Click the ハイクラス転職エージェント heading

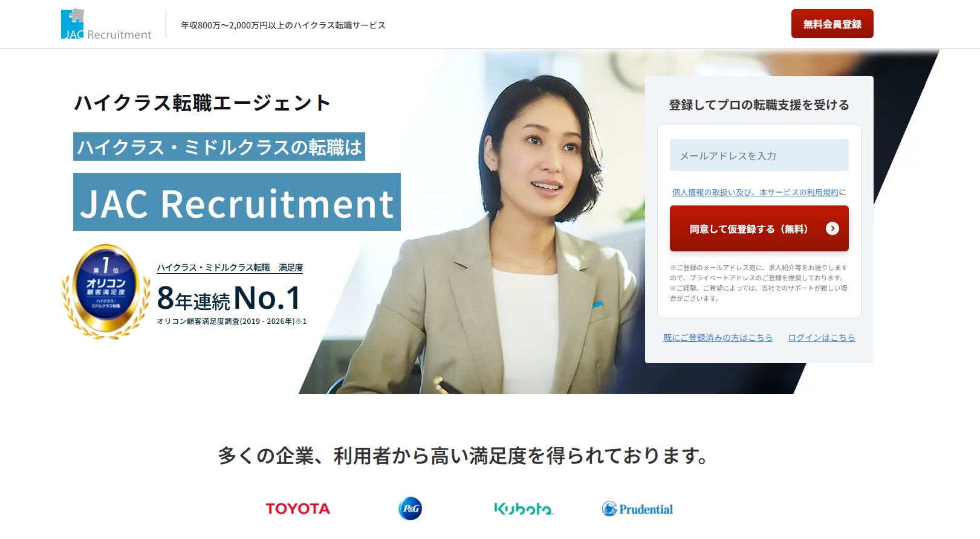[x=202, y=103]
